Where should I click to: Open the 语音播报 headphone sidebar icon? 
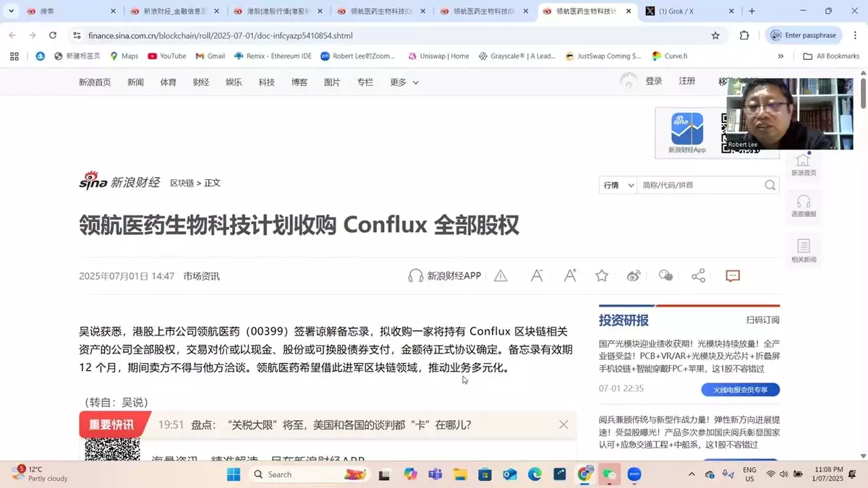(x=804, y=205)
